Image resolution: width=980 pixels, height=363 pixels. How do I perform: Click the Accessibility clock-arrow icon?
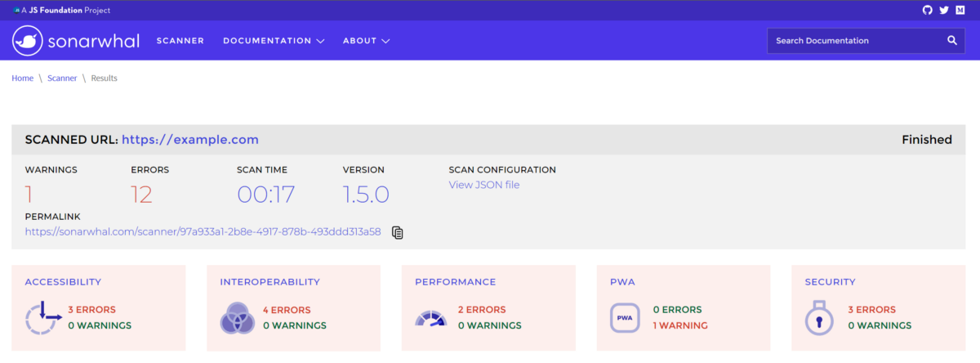[x=43, y=317]
